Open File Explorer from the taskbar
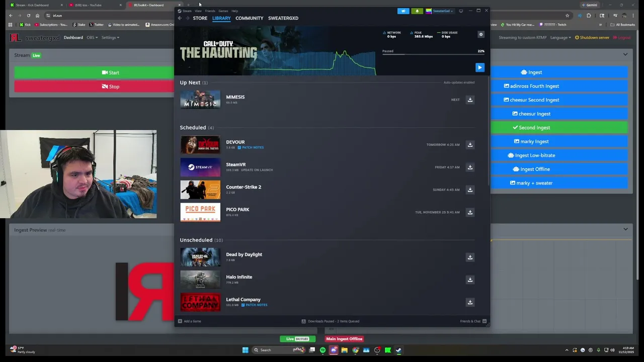This screenshot has height=362, width=644. 344,350
